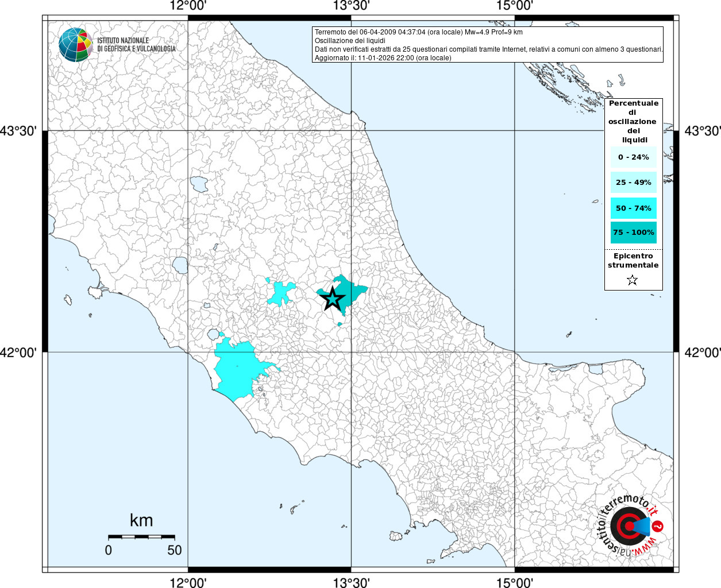
Task: Click the left 42°00' latitude label
Action: [18, 352]
